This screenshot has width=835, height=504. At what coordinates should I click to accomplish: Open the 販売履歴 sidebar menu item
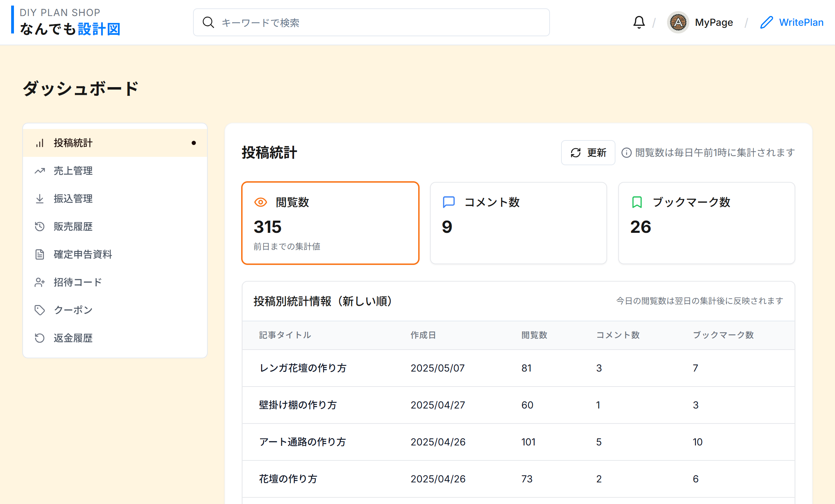pos(115,227)
